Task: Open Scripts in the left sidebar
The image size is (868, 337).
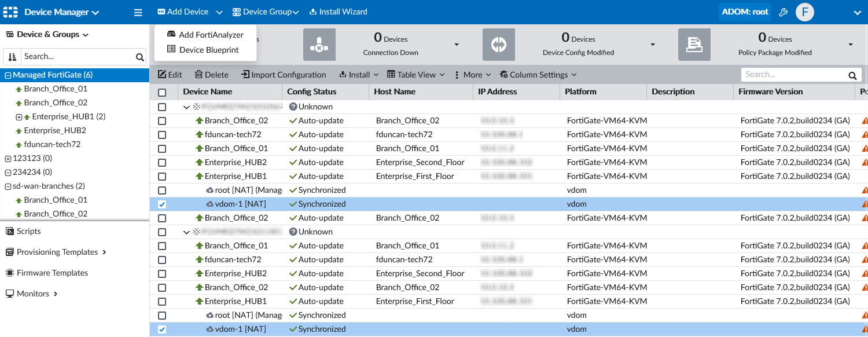Action: click(28, 231)
